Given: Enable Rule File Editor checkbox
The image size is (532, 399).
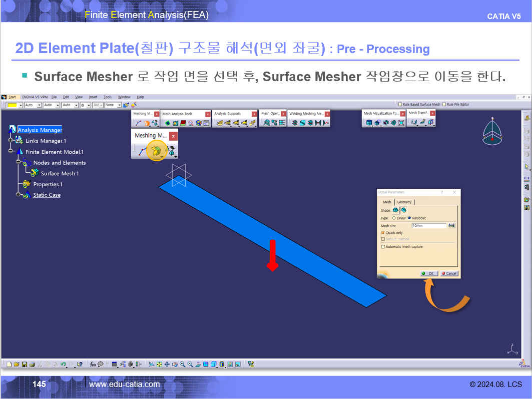Looking at the screenshot, I should point(444,104).
